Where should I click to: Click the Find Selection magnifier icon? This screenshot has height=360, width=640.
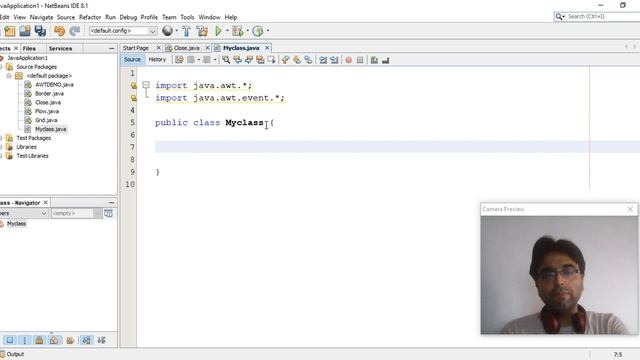point(226,60)
